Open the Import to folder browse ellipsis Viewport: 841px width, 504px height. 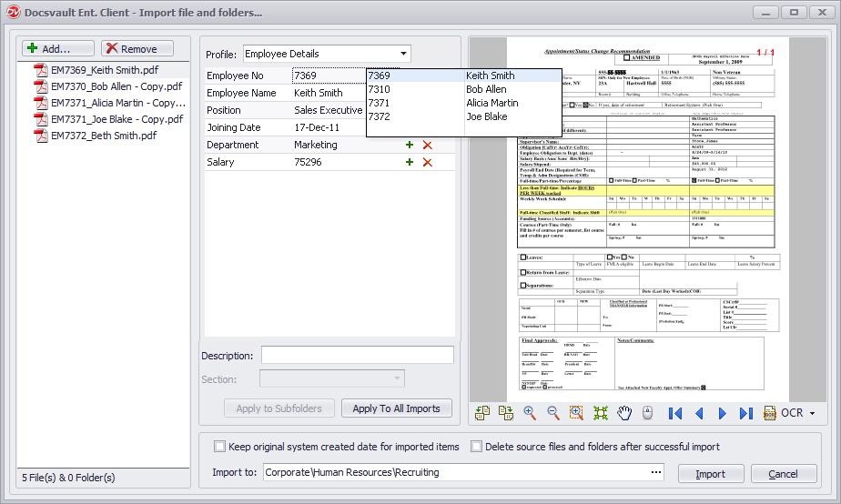(x=656, y=473)
